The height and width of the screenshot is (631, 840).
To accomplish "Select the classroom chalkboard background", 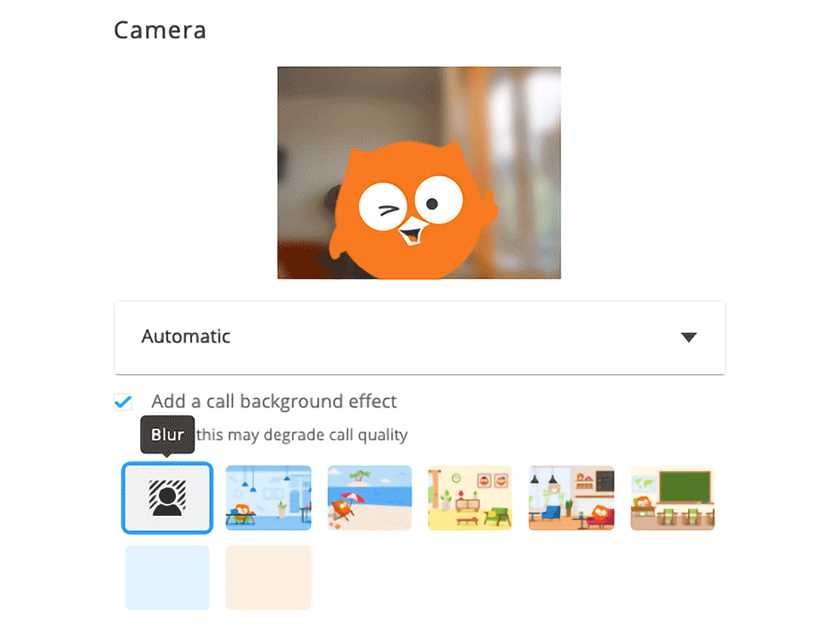I will point(673,498).
